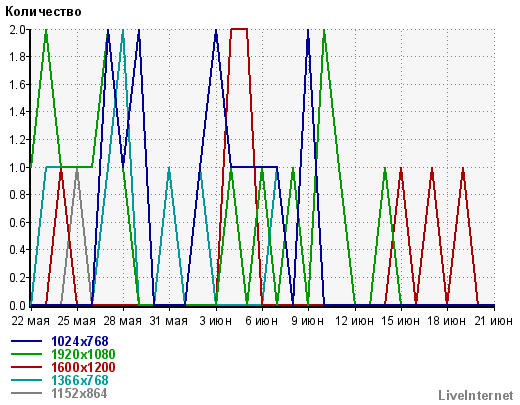520x405 pixels.
Task: Open the LiveInternet watermark link
Action: coord(476,395)
